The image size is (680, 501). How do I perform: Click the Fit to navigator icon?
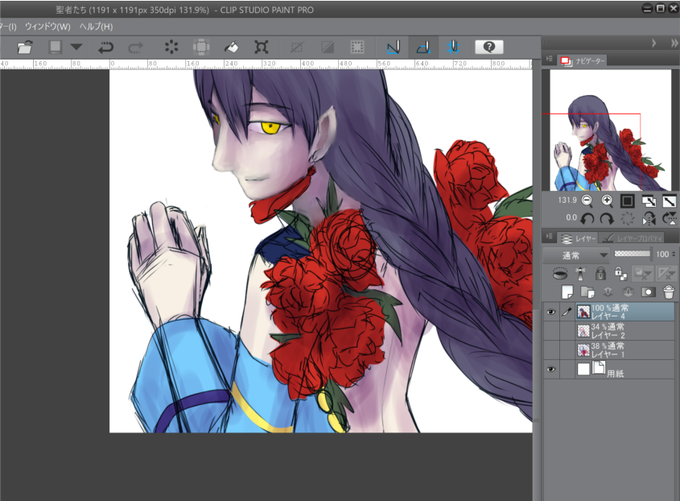pos(649,201)
